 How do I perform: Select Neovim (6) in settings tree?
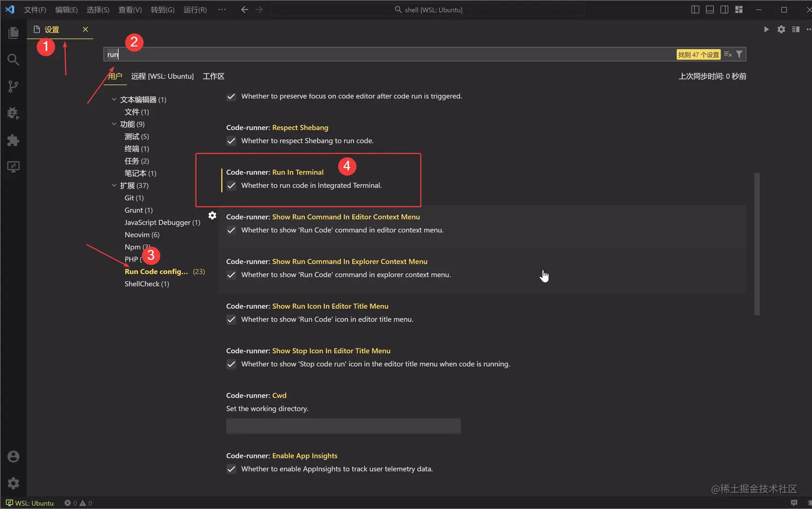pyautogui.click(x=142, y=235)
